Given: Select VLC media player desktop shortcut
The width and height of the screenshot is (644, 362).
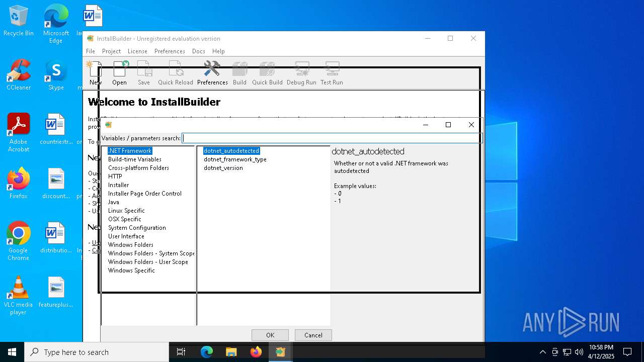Looking at the screenshot, I should coord(19,296).
